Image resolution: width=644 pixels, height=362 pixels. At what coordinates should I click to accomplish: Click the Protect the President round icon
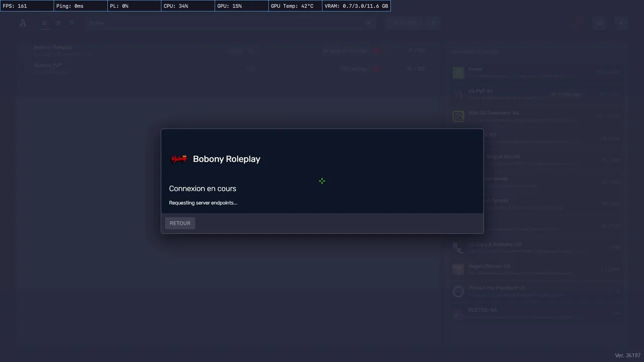458,292
